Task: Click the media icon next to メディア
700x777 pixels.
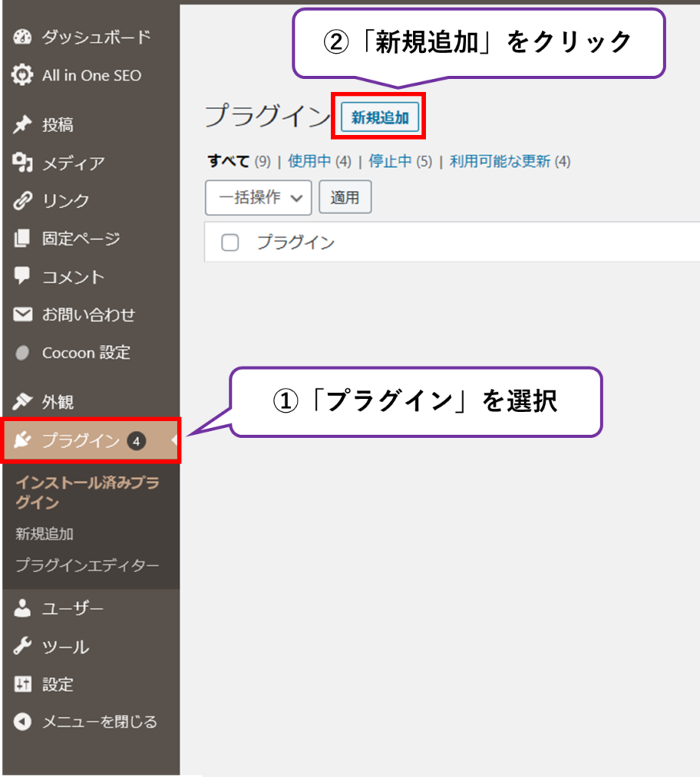Action: (22, 162)
